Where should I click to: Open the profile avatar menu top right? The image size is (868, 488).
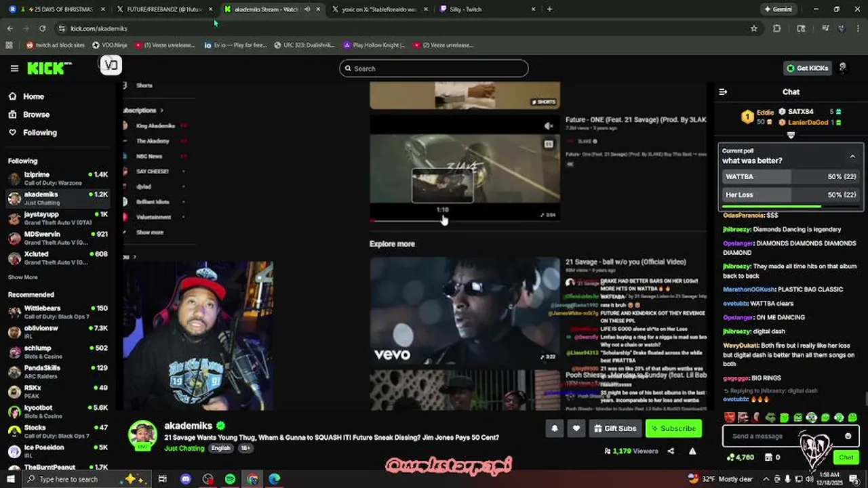click(x=842, y=68)
